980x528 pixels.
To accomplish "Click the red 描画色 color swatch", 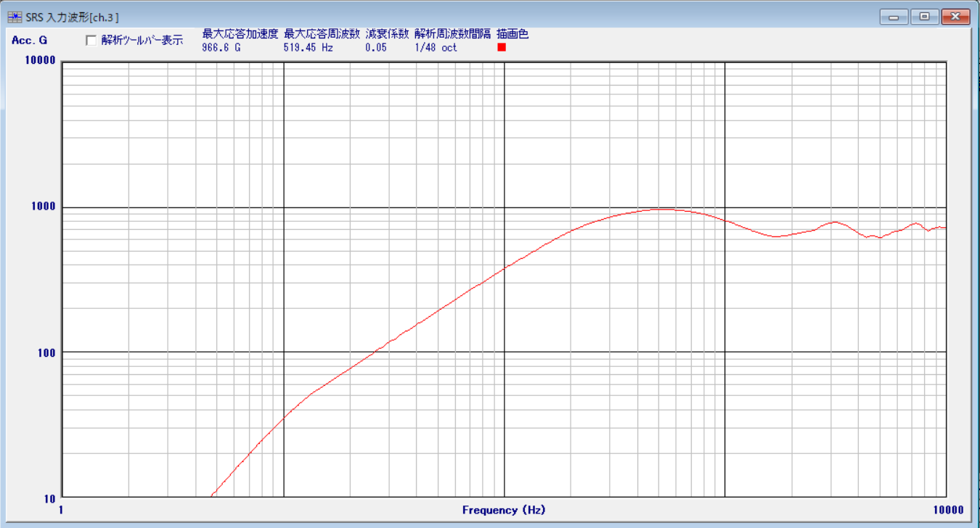I will coord(502,47).
